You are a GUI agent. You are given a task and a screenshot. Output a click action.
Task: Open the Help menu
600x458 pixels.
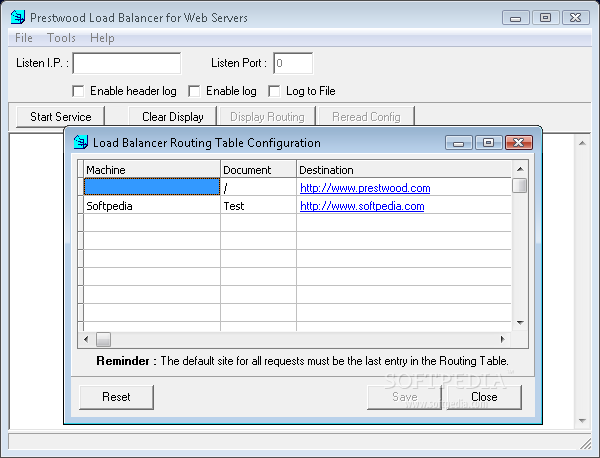102,38
